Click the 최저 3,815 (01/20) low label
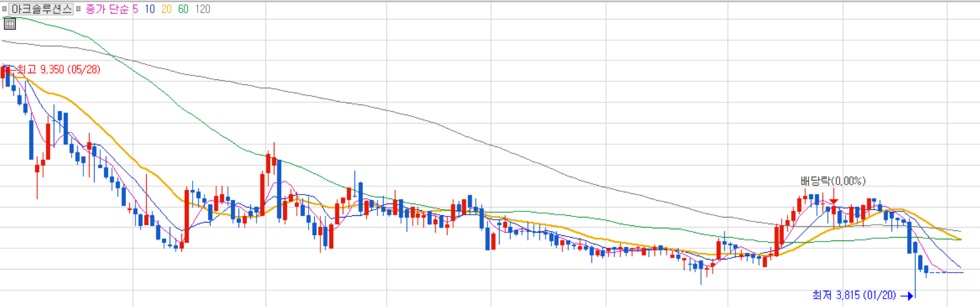The height and width of the screenshot is (307, 980). click(x=854, y=295)
